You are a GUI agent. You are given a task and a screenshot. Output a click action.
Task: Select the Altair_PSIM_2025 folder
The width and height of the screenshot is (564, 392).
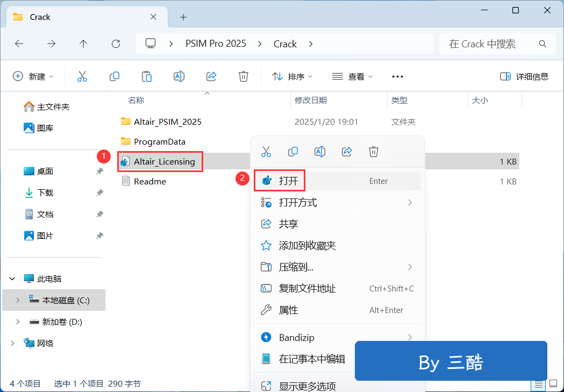pos(168,122)
